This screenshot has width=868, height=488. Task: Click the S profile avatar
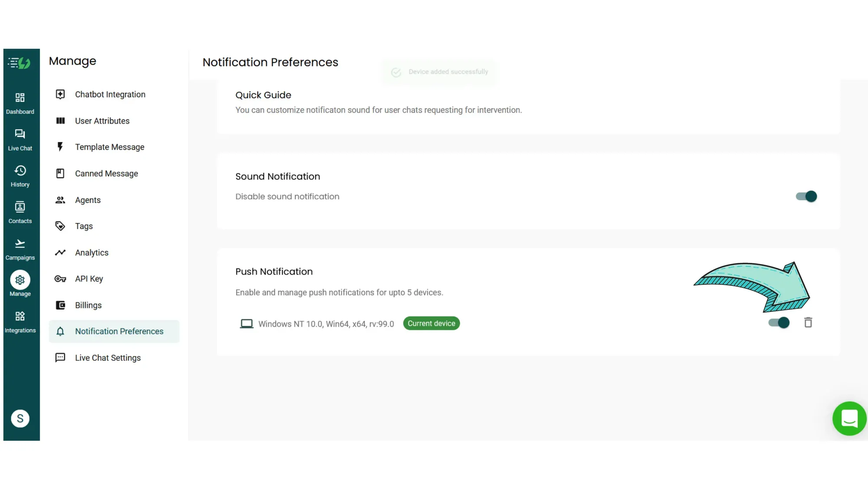[x=20, y=418]
